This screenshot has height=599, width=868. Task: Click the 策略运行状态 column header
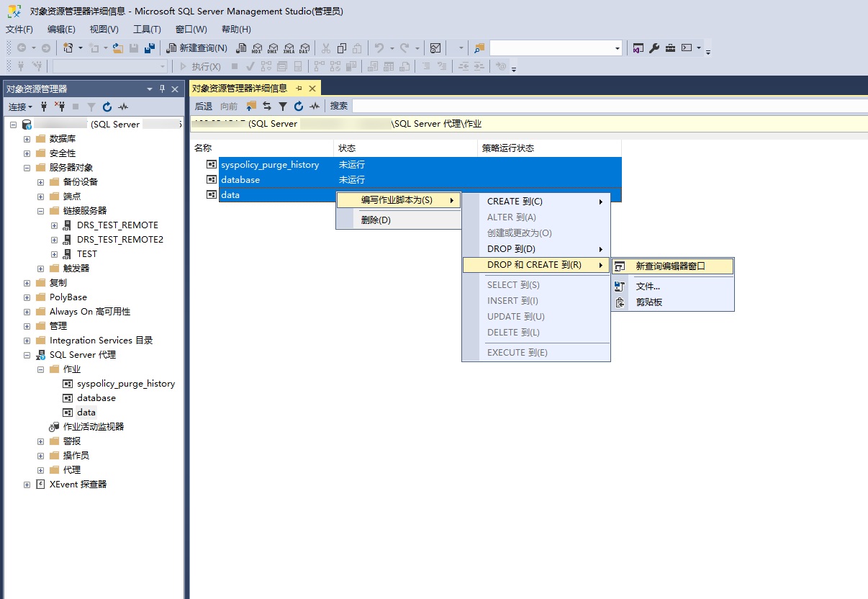[x=549, y=148]
